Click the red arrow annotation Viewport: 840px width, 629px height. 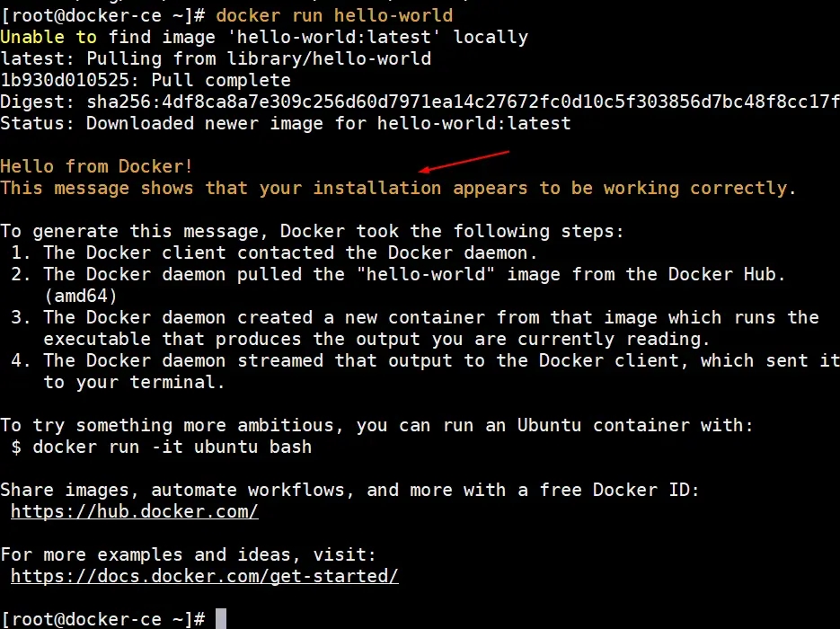[x=464, y=162]
